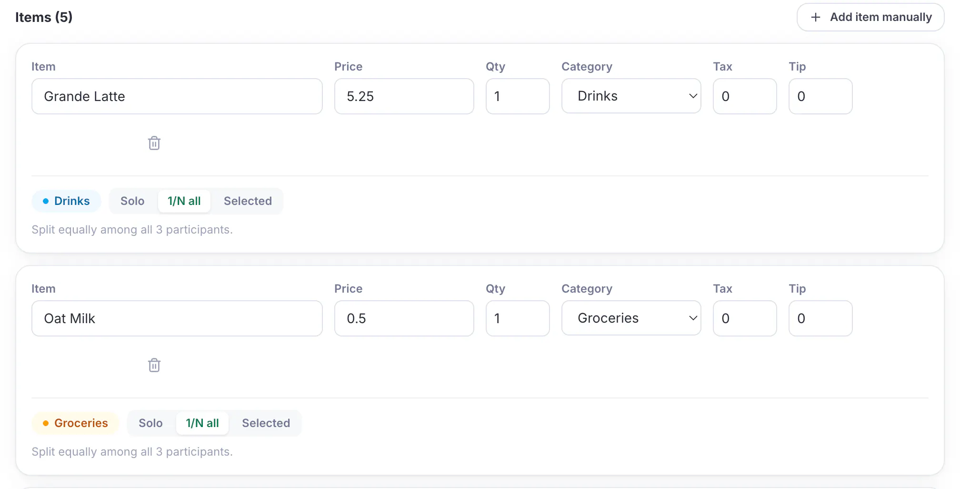This screenshot has height=489, width=980.
Task: Click the Add item manually button
Action: tap(870, 17)
